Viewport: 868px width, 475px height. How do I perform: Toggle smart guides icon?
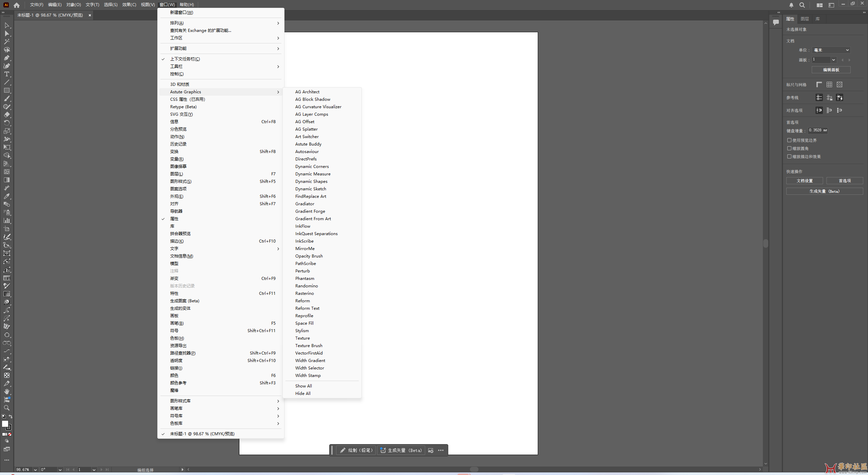click(840, 98)
